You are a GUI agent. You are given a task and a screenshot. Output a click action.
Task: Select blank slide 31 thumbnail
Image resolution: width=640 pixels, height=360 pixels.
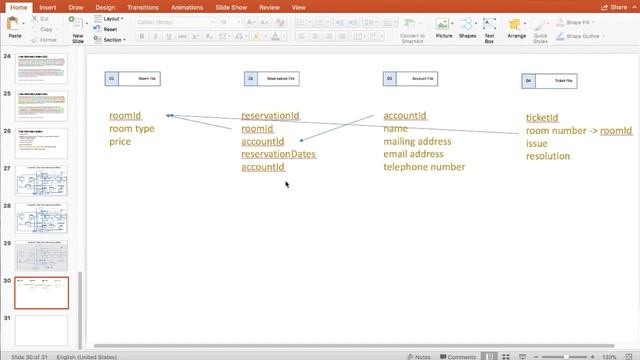42,331
